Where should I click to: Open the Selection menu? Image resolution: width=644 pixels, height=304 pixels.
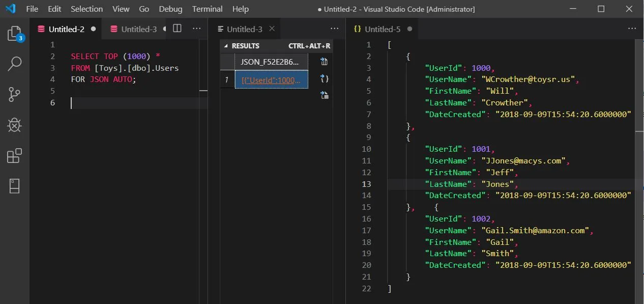coord(86,9)
